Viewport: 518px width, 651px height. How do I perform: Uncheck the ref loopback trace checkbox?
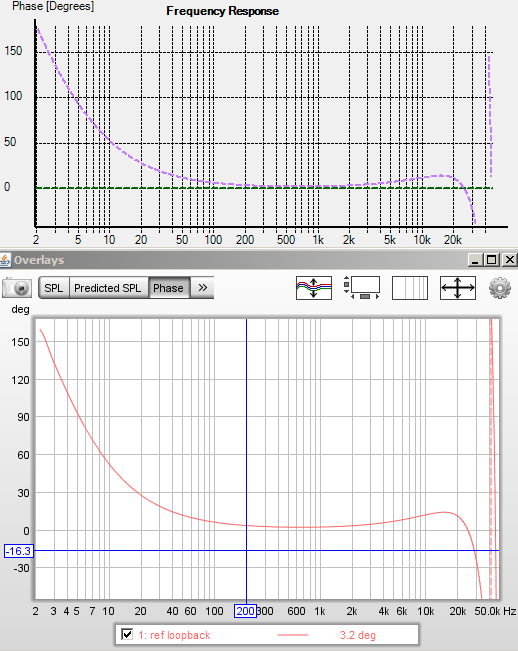pos(127,634)
